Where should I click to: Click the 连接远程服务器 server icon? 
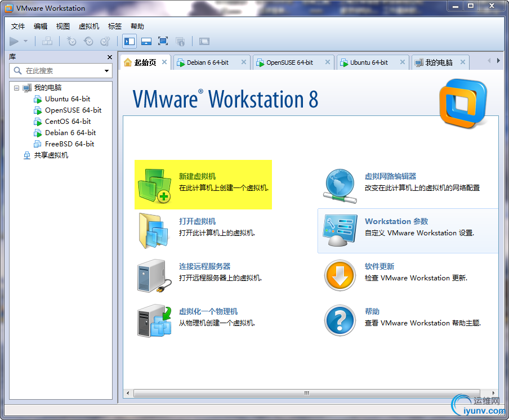pyautogui.click(x=154, y=276)
